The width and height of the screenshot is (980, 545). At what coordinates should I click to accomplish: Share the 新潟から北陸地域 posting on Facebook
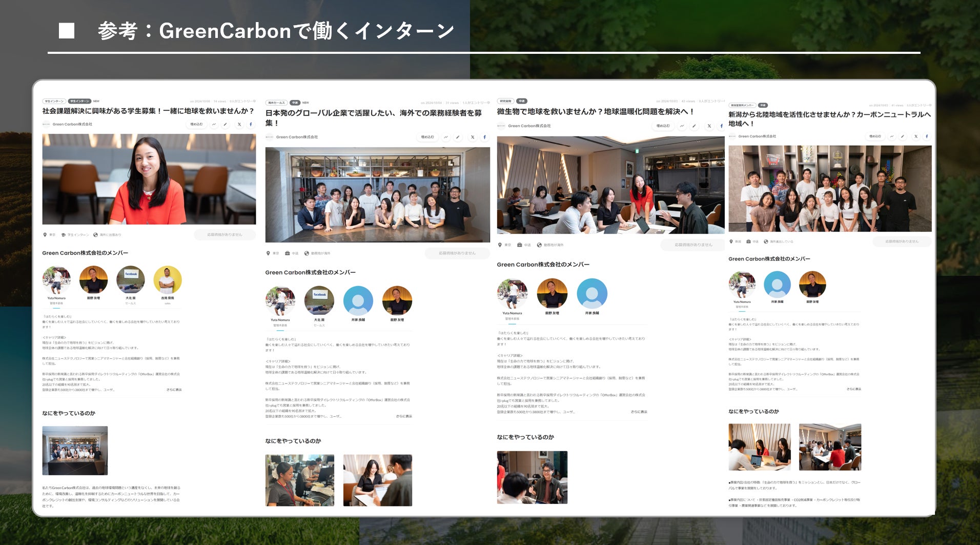tap(927, 136)
